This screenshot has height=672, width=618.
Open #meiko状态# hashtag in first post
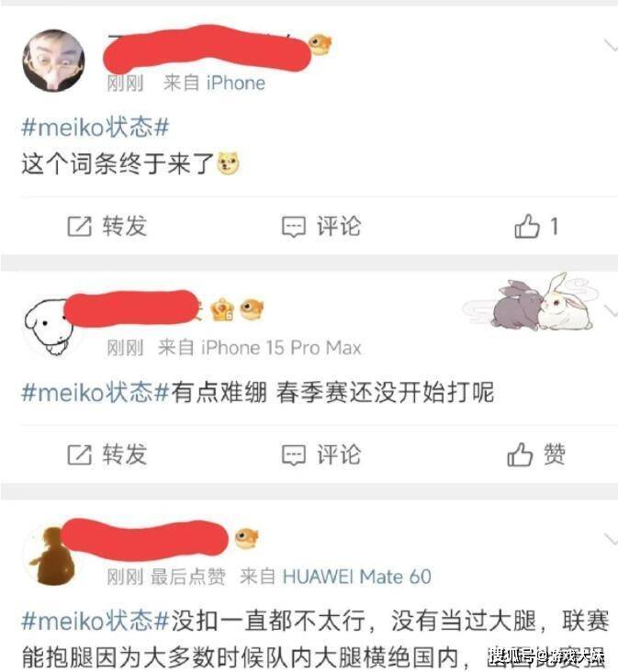click(96, 128)
